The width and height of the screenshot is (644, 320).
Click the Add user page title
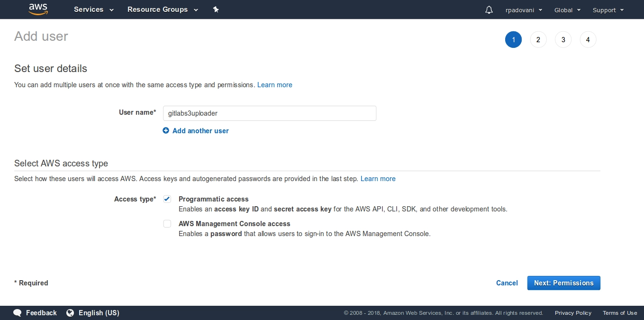tap(41, 37)
